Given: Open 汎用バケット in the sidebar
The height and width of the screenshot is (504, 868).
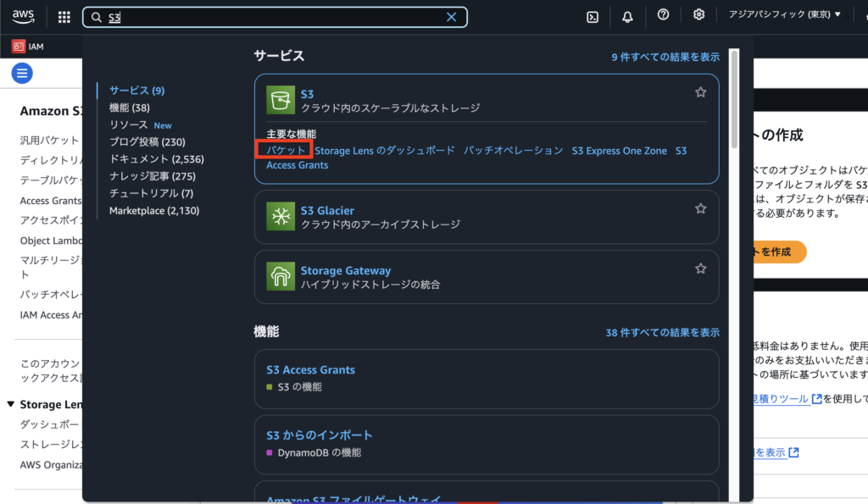Looking at the screenshot, I should pyautogui.click(x=50, y=141).
